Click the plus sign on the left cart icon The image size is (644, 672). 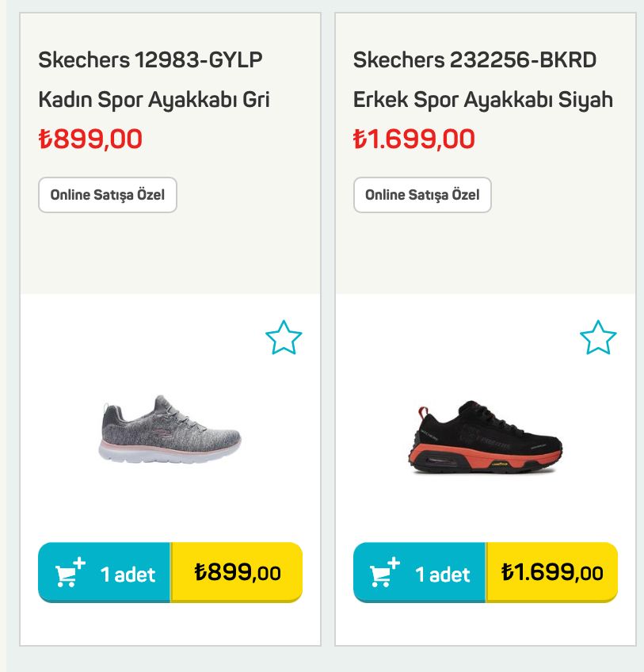click(x=79, y=563)
